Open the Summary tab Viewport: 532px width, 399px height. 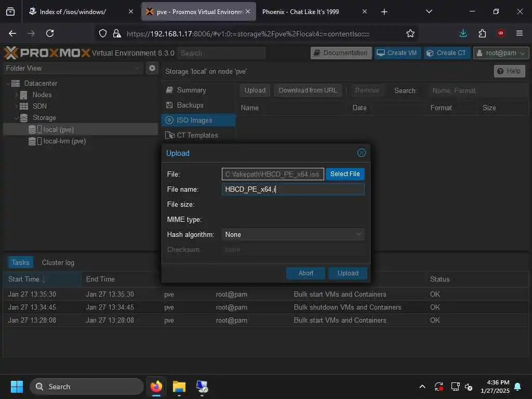[198, 90]
